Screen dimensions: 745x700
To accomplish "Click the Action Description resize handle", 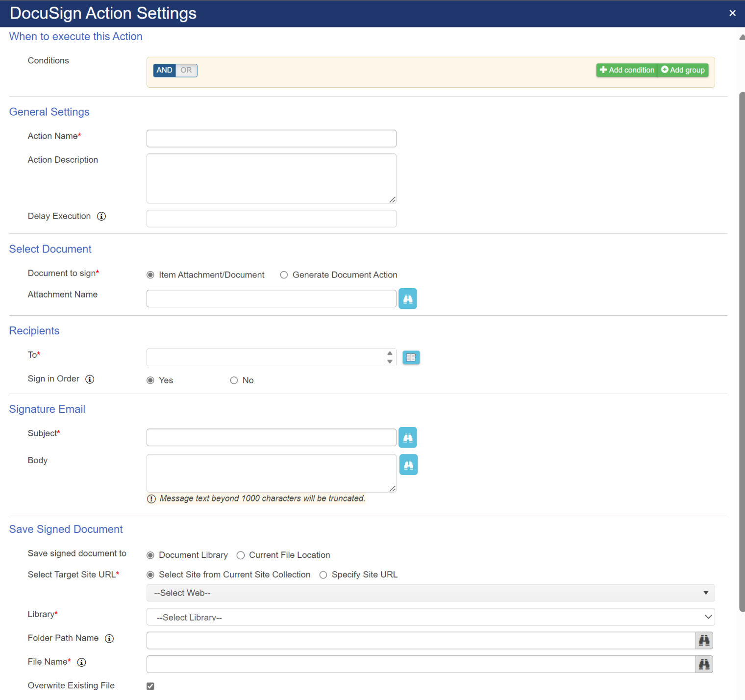I will point(393,200).
